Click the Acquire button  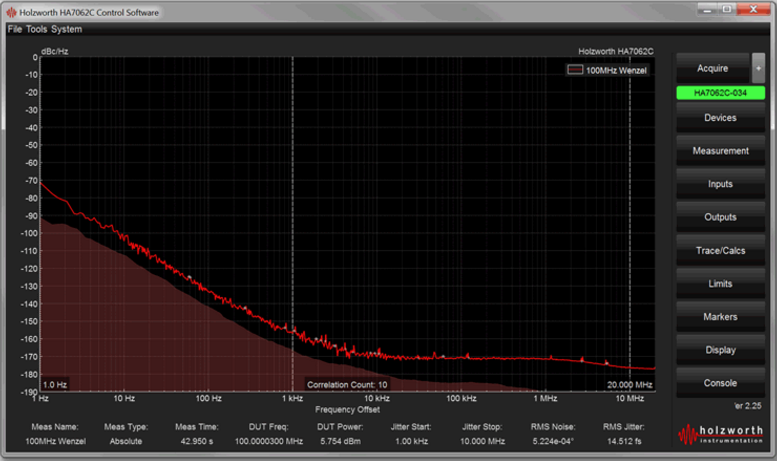[x=713, y=68]
